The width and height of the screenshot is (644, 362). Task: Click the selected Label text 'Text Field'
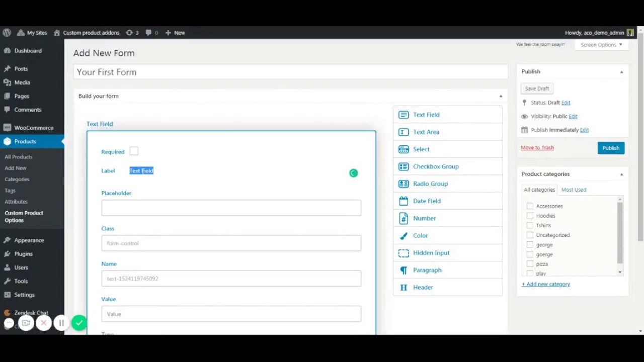tap(141, 171)
